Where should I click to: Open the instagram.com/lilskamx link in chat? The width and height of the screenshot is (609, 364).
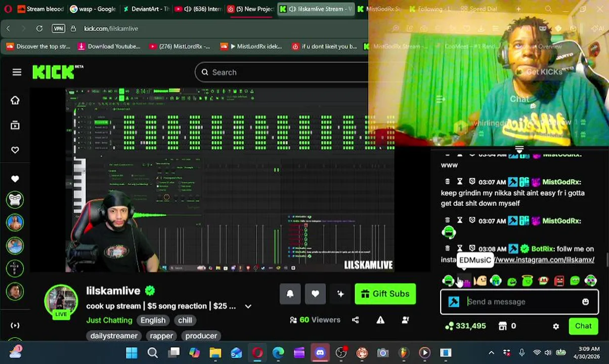[x=544, y=260]
